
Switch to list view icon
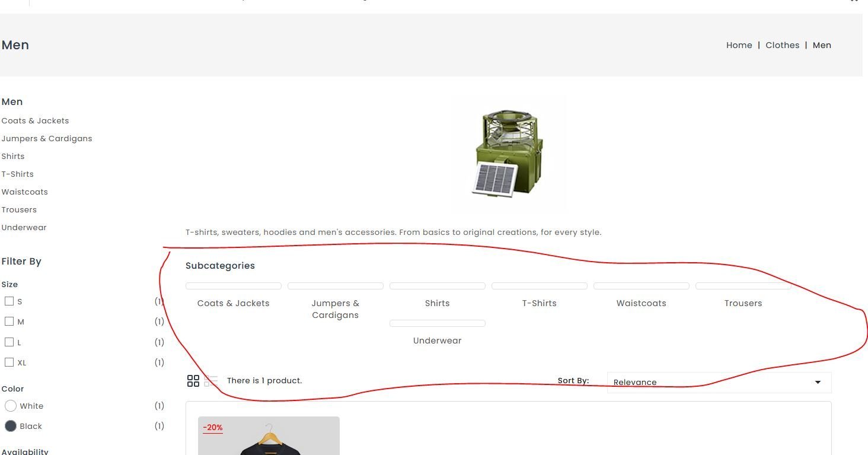(211, 381)
